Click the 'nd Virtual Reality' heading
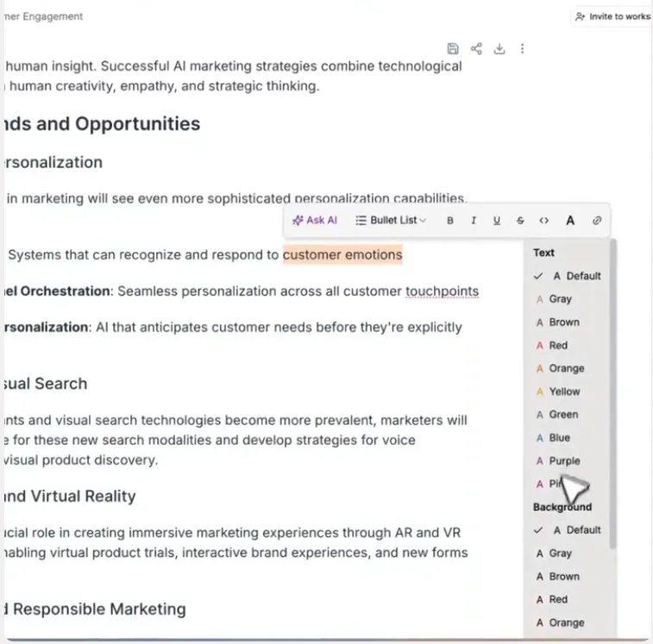The height and width of the screenshot is (644, 653). pos(70,497)
